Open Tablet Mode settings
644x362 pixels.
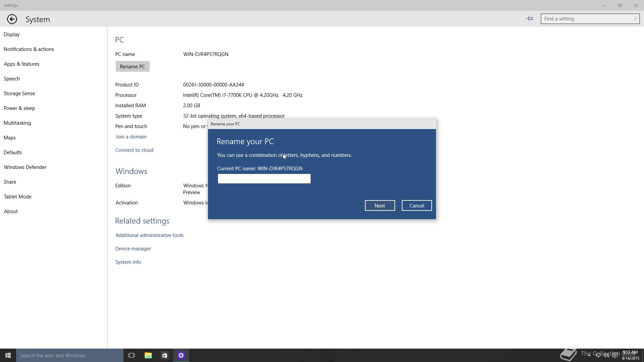[54, 197]
